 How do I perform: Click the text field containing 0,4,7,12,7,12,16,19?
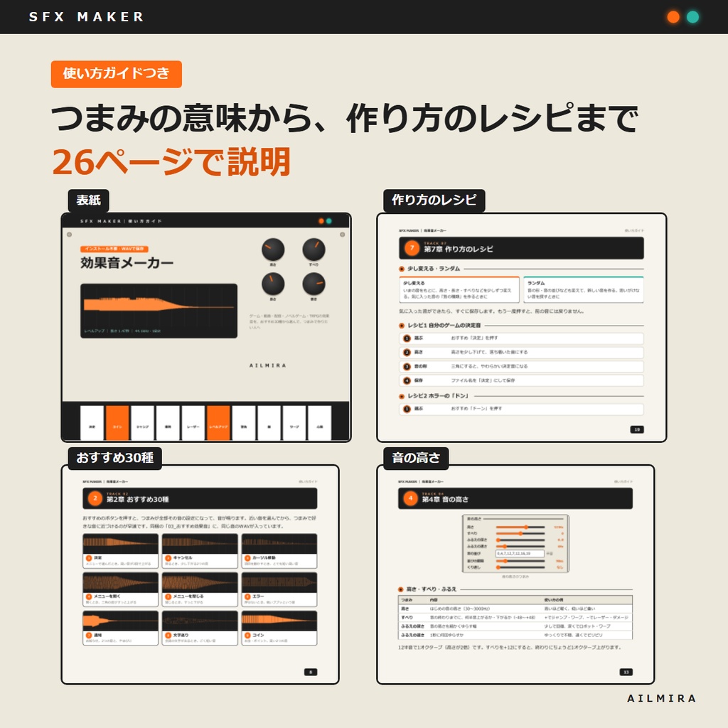[x=520, y=553]
